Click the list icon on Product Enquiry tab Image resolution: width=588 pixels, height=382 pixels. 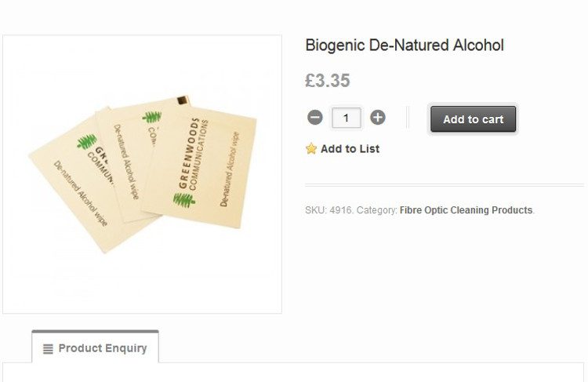(x=48, y=349)
